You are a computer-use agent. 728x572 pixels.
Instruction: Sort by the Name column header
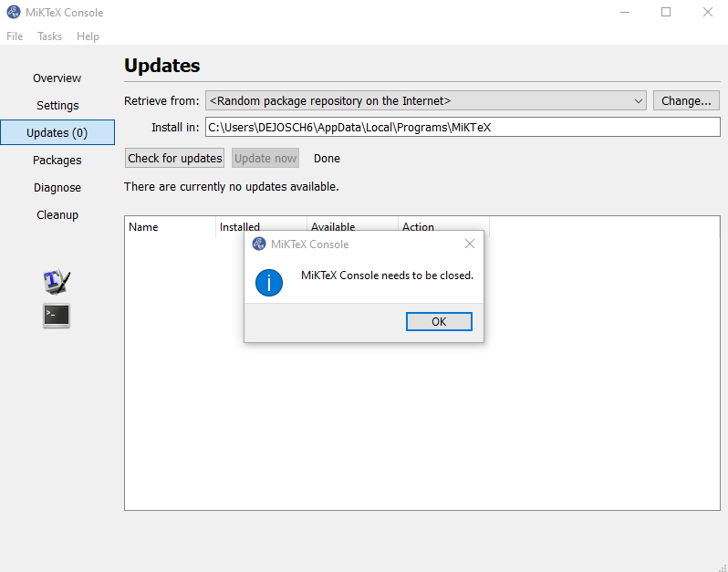[x=170, y=227]
